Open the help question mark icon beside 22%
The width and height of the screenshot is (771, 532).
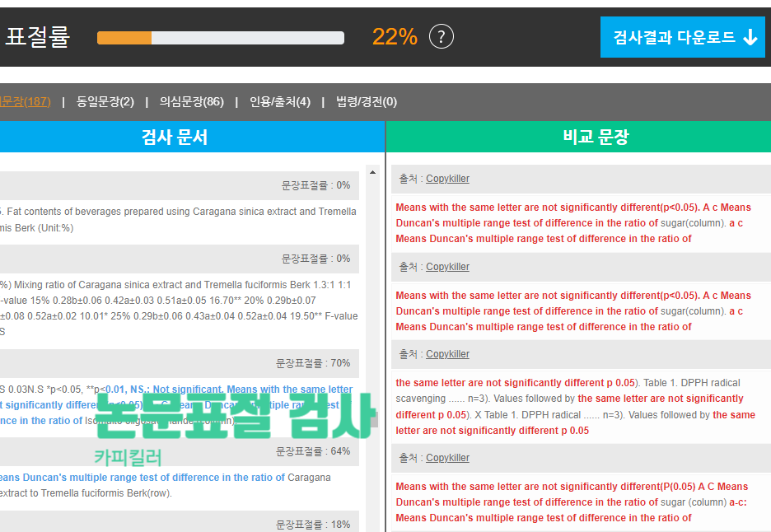(441, 37)
